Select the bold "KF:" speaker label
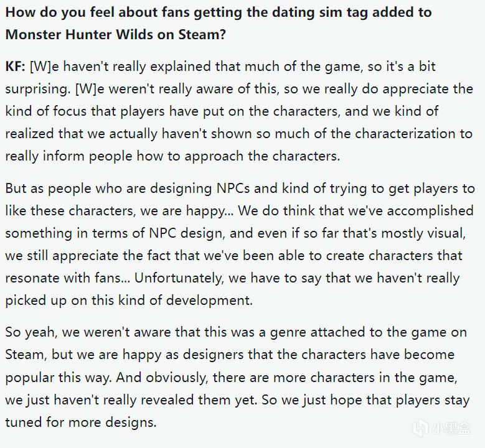The width and height of the screenshot is (485, 448). pyautogui.click(x=15, y=67)
